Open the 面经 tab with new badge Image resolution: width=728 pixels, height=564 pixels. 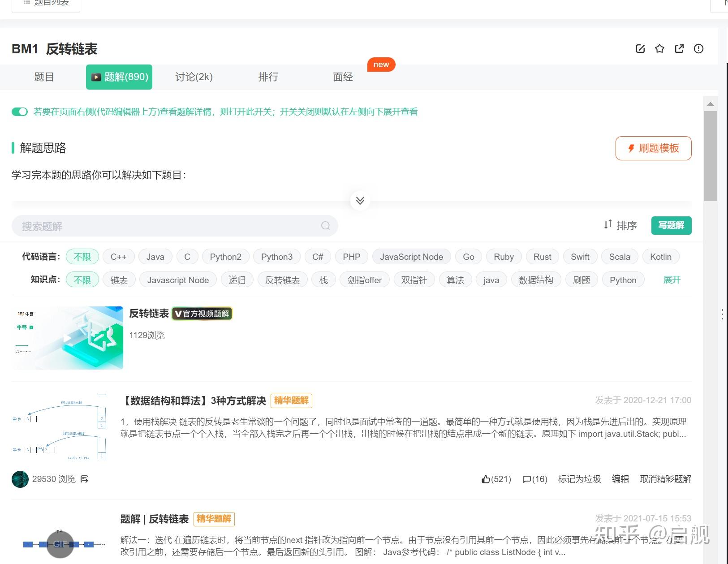pyautogui.click(x=343, y=77)
